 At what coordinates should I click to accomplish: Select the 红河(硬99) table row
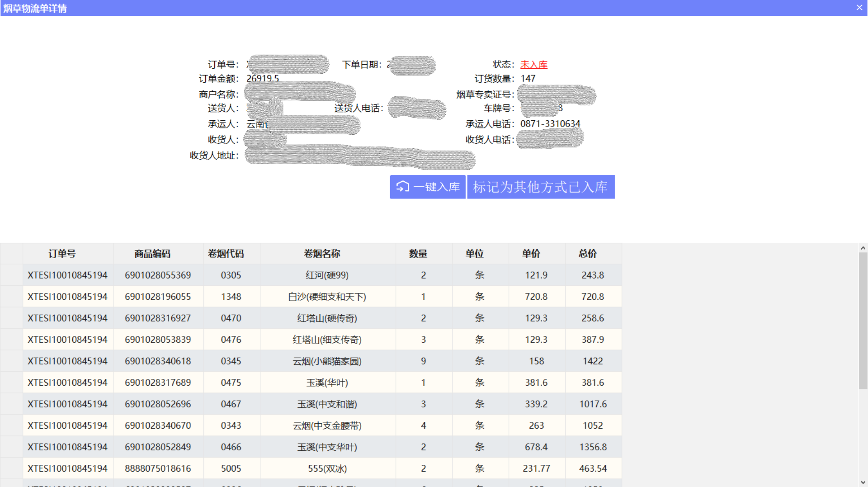pos(322,275)
